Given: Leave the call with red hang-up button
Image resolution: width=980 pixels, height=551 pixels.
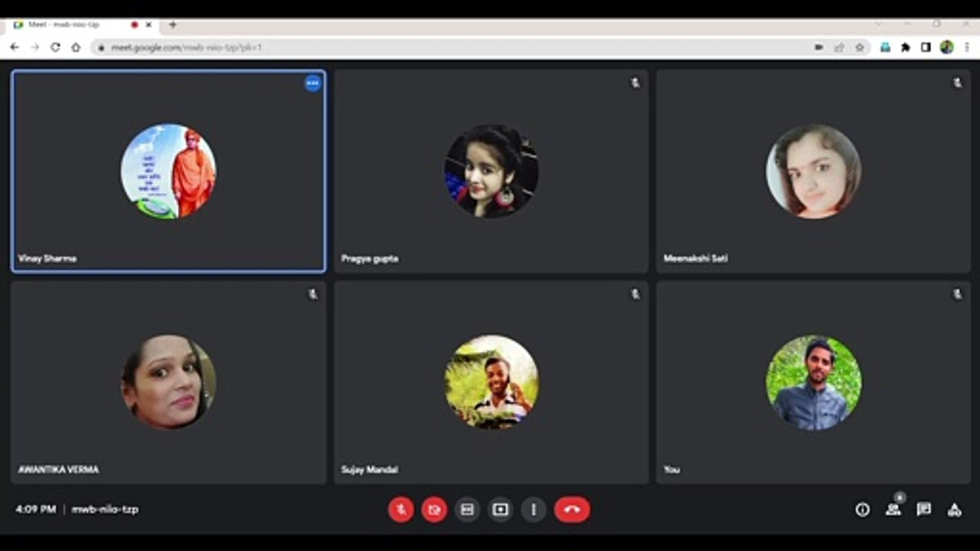Looking at the screenshot, I should pyautogui.click(x=572, y=510).
